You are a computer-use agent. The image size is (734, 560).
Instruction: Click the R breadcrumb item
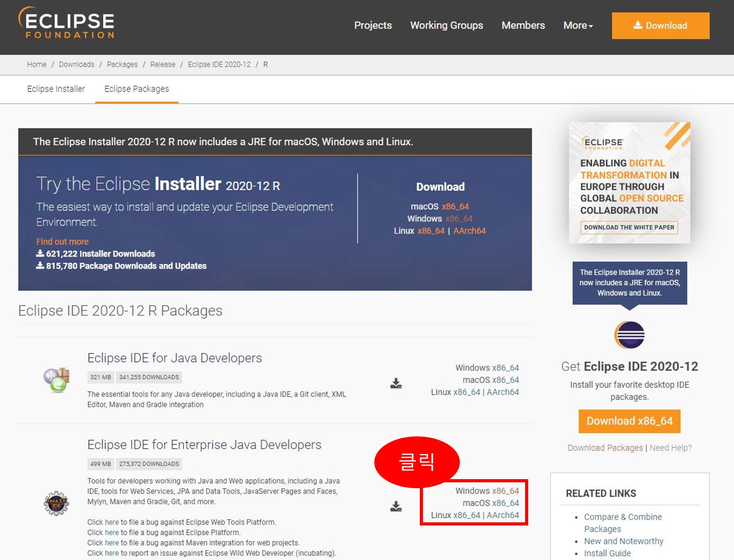click(265, 64)
